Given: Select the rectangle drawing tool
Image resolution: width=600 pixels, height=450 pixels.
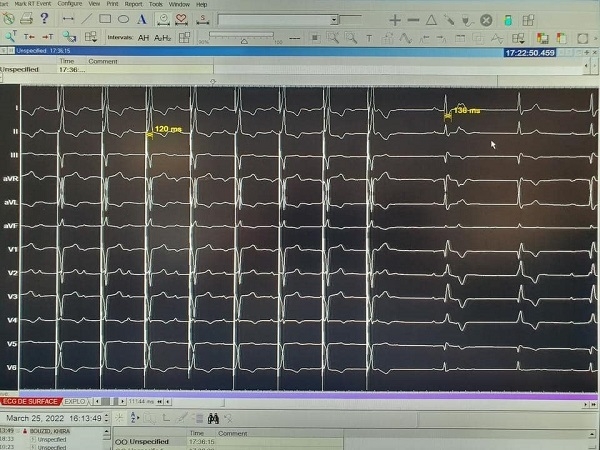Looking at the screenshot, I should click(105, 19).
